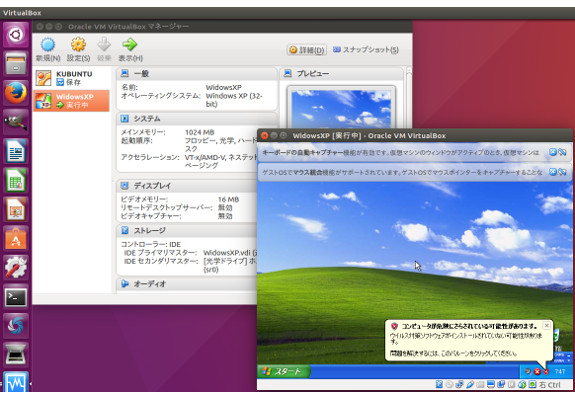This screenshot has width=575, height=400.
Task: Click the grey tray icon left of red X
Action: click(x=528, y=372)
